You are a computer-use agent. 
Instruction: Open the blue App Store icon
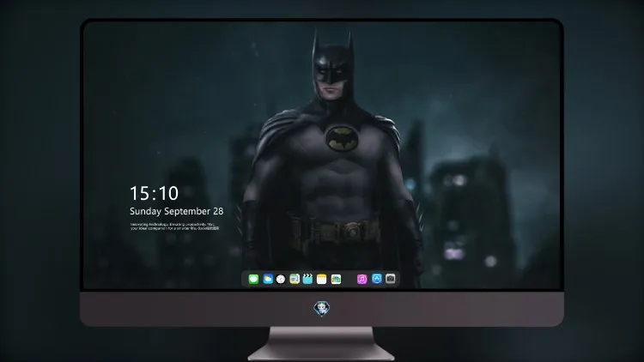pyautogui.click(x=377, y=279)
